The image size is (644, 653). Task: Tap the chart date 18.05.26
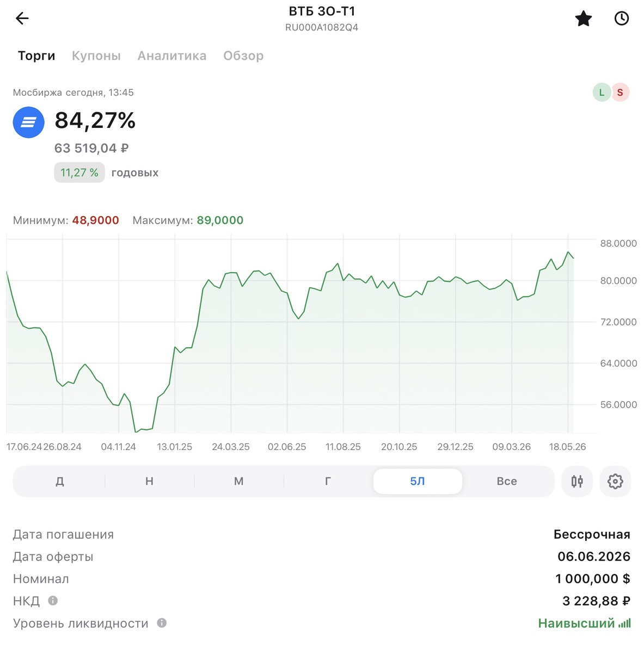click(x=568, y=447)
